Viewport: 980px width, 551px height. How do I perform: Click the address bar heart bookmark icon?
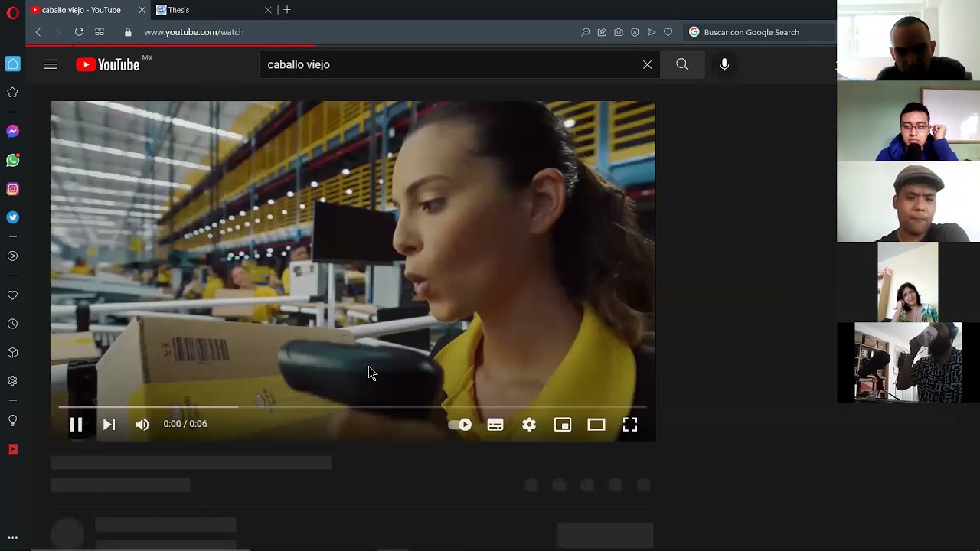(x=668, y=32)
